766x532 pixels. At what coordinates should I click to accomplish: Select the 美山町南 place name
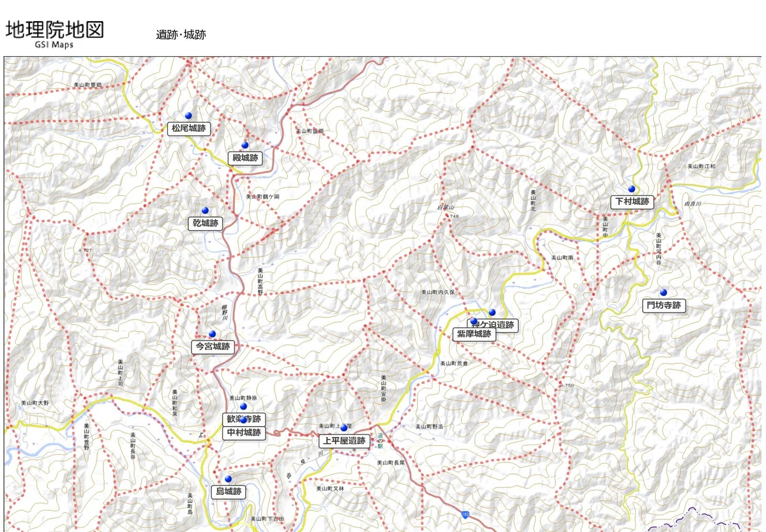563,257
